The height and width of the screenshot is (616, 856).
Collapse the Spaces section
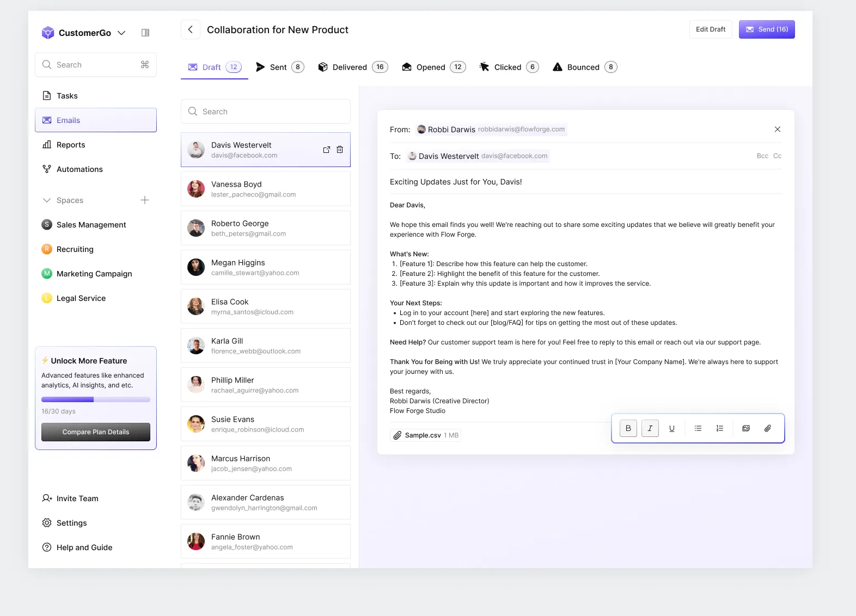(x=47, y=200)
